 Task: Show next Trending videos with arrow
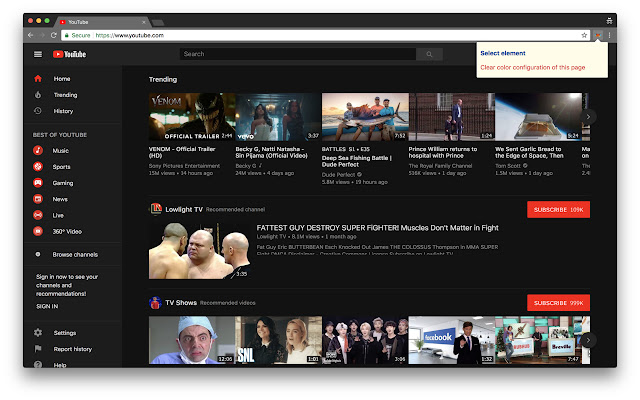coord(588,117)
